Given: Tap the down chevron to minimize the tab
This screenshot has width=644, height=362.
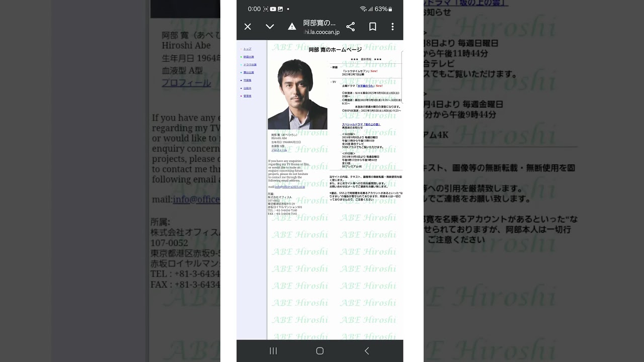Looking at the screenshot, I should [x=270, y=27].
